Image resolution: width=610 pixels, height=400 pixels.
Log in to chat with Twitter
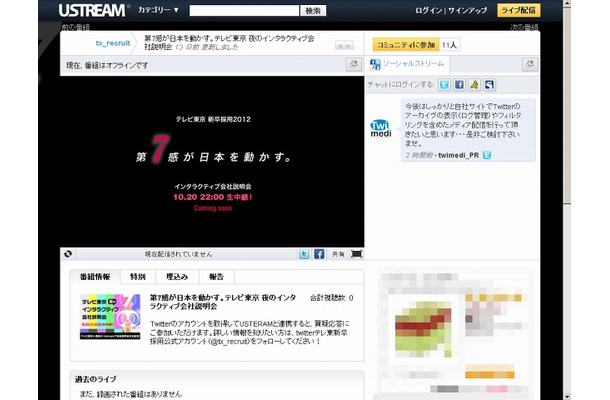(444, 84)
